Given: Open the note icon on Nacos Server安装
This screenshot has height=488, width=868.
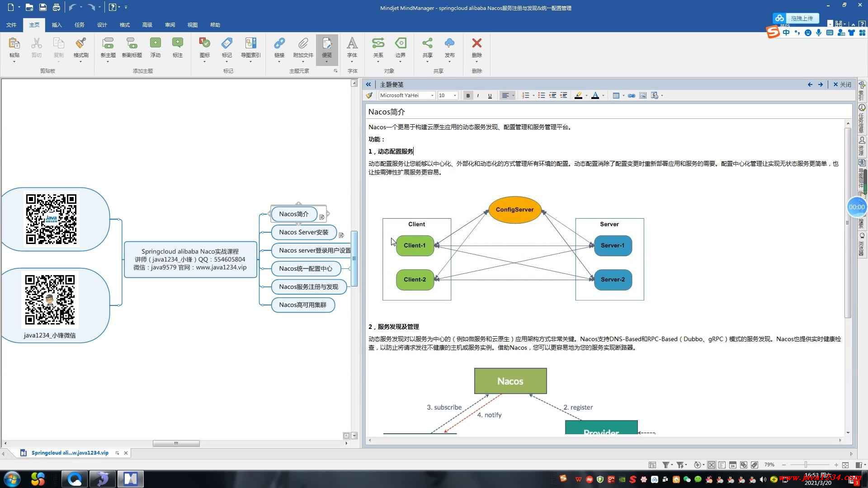Looking at the screenshot, I should coord(341,235).
